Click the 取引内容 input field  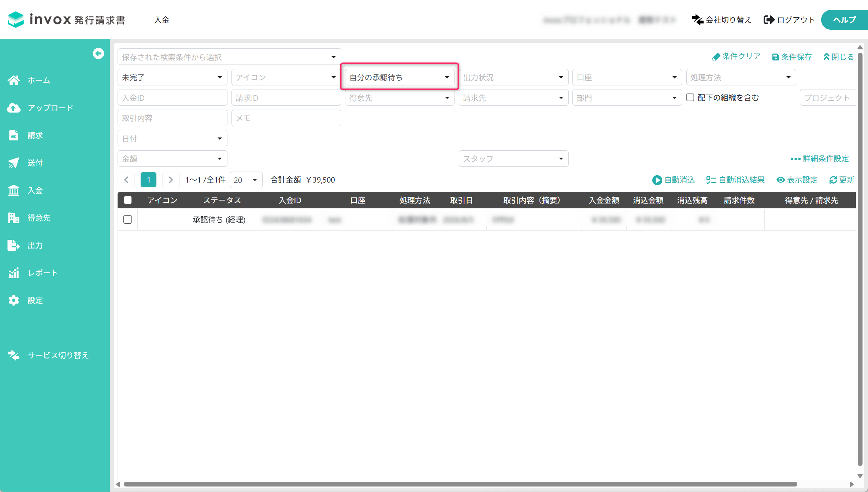(x=172, y=118)
